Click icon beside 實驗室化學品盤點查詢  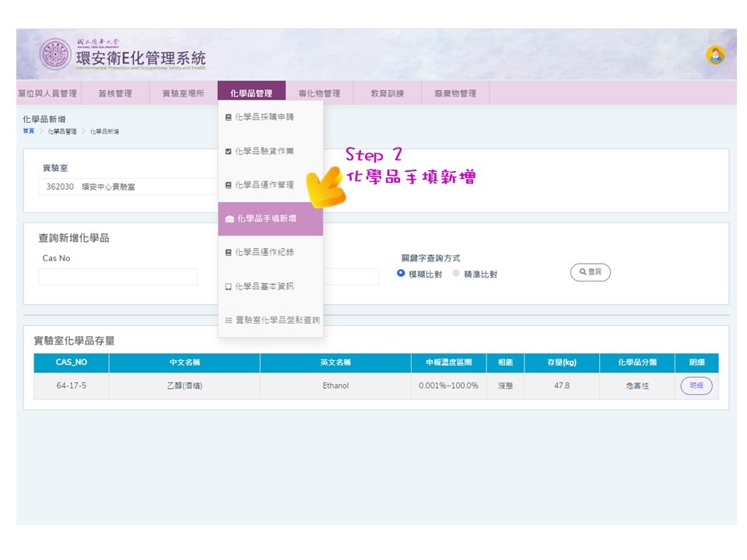(x=228, y=320)
